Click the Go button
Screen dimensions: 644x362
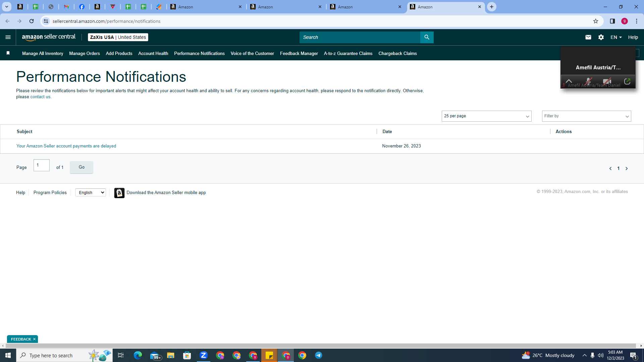(x=82, y=167)
